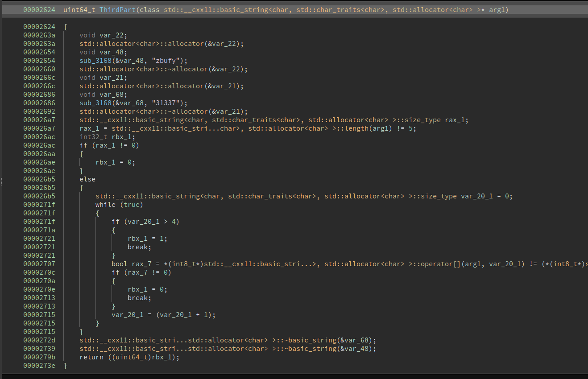
Task: Click the arg1 parameter in function signature
Action: click(x=498, y=10)
